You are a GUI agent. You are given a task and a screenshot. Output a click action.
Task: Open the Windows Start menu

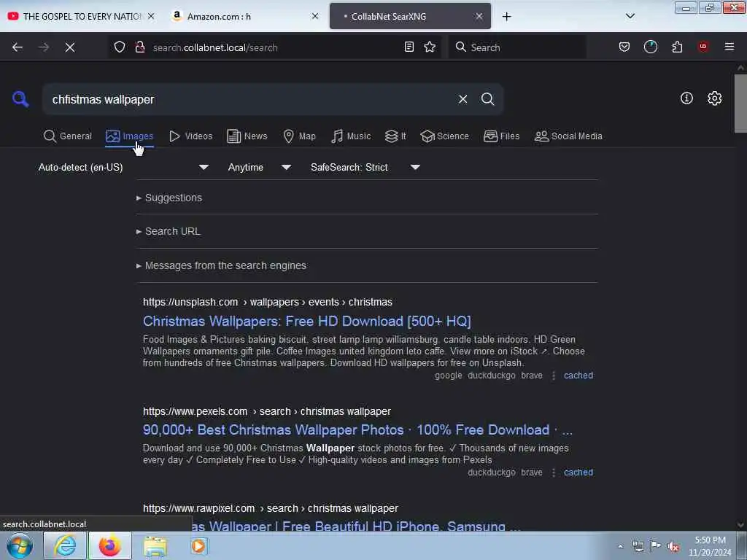[20, 545]
